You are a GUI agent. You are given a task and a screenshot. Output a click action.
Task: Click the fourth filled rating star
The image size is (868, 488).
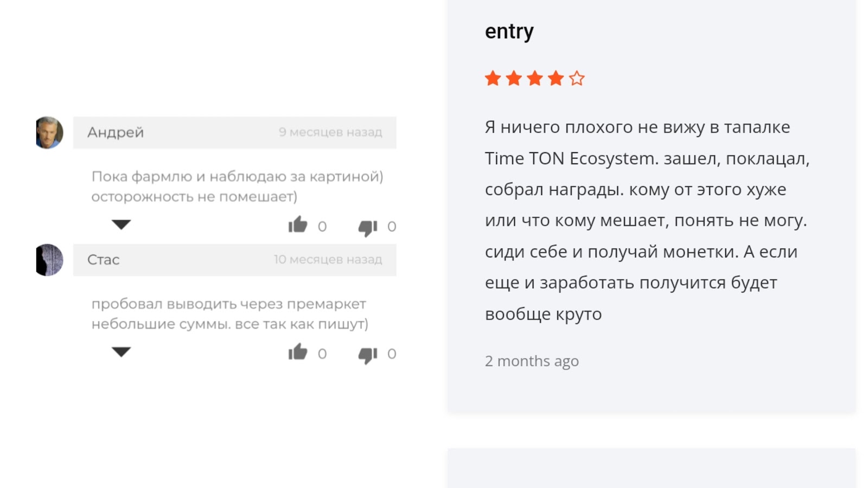pyautogui.click(x=556, y=79)
